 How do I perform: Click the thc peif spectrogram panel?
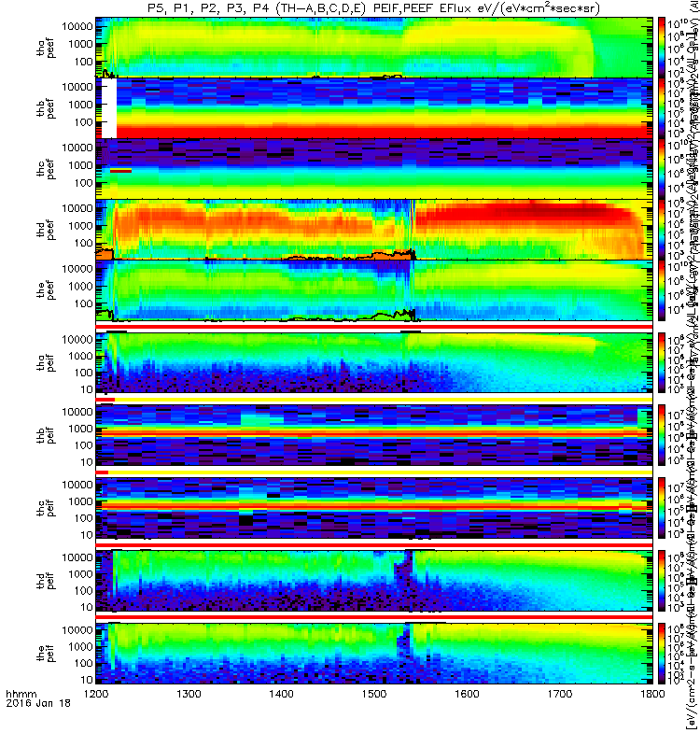[374, 508]
